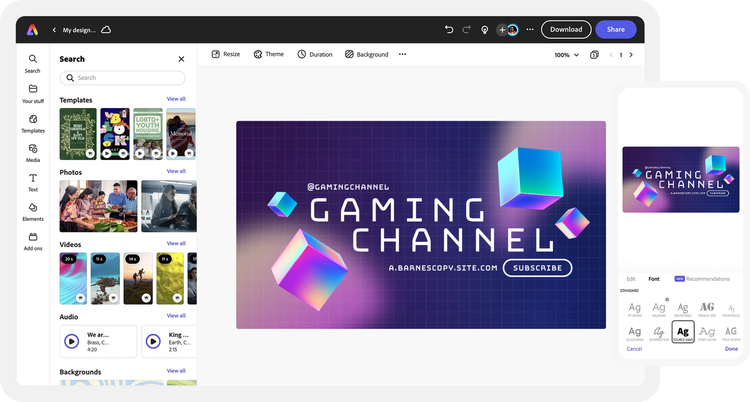
Task: Open Add ons in the sidebar
Action: tap(33, 240)
